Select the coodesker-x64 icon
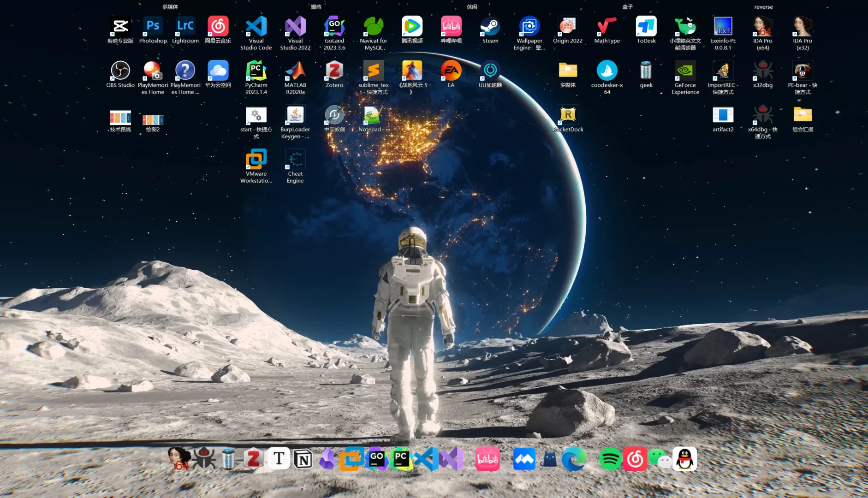 (x=607, y=77)
